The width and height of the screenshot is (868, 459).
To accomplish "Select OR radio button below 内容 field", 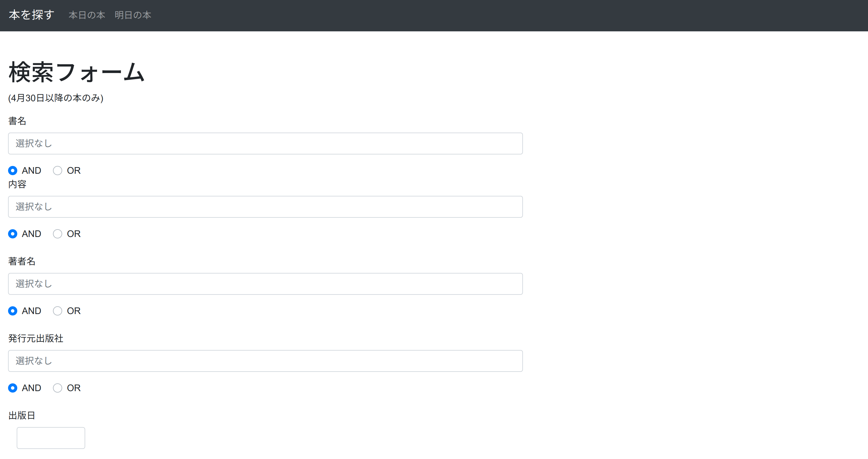I will coord(57,234).
